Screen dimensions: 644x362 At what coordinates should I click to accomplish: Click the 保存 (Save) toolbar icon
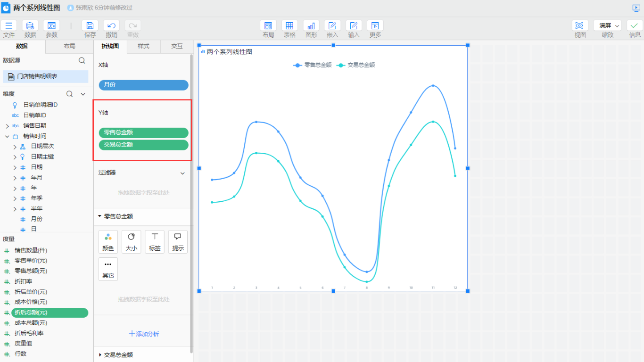90,26
